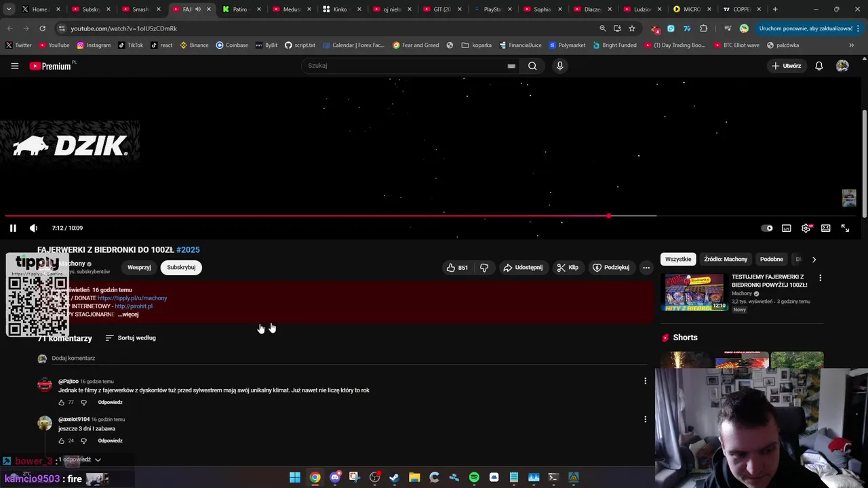Toggle the autoplay switch in the player
The height and width of the screenshot is (488, 868).
tap(767, 228)
